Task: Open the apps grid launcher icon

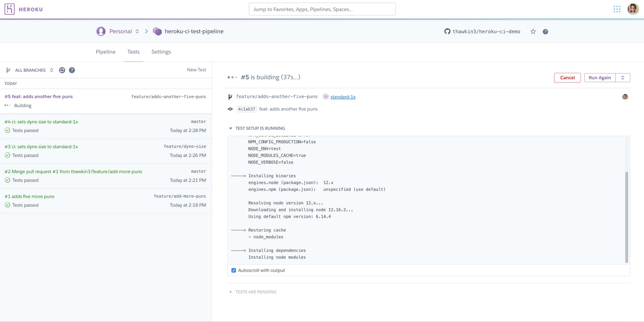Action: [x=617, y=9]
